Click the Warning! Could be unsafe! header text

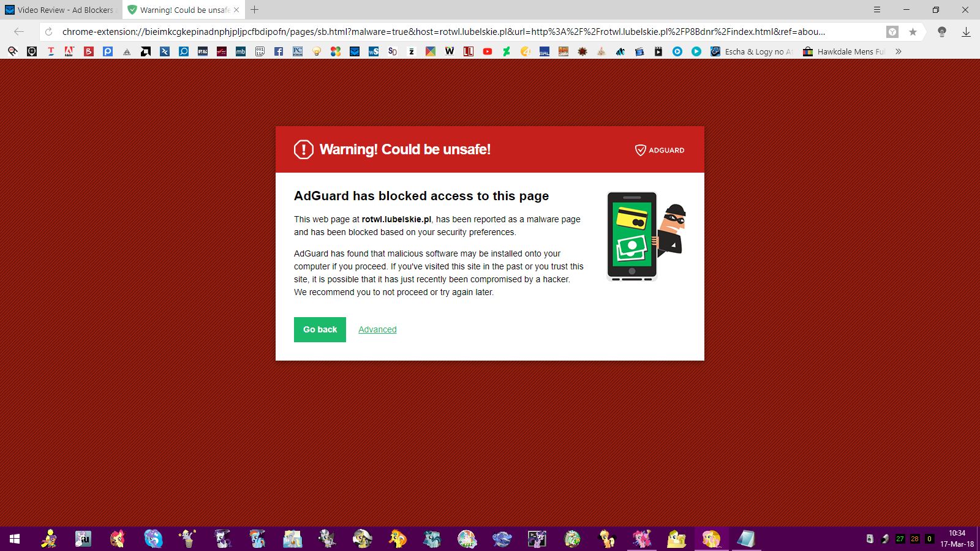coord(405,149)
